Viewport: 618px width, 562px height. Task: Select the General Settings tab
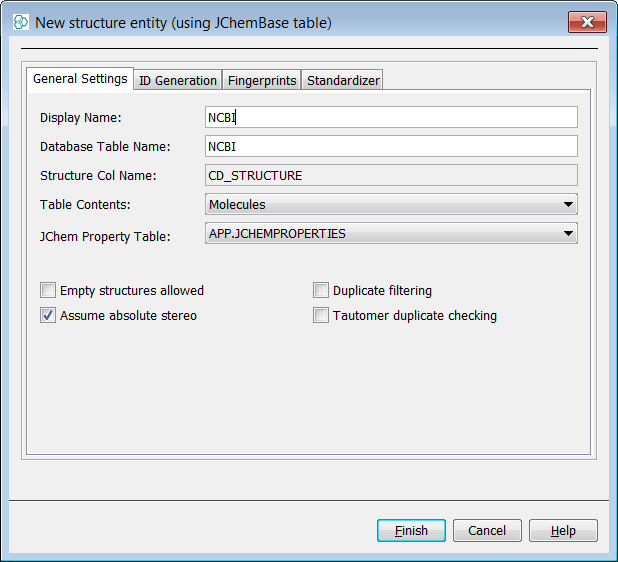point(80,79)
